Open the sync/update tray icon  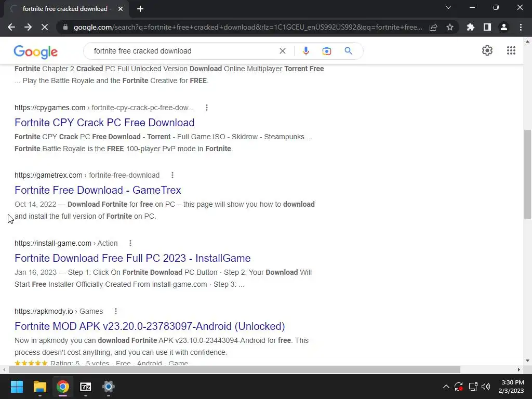pyautogui.click(x=459, y=387)
